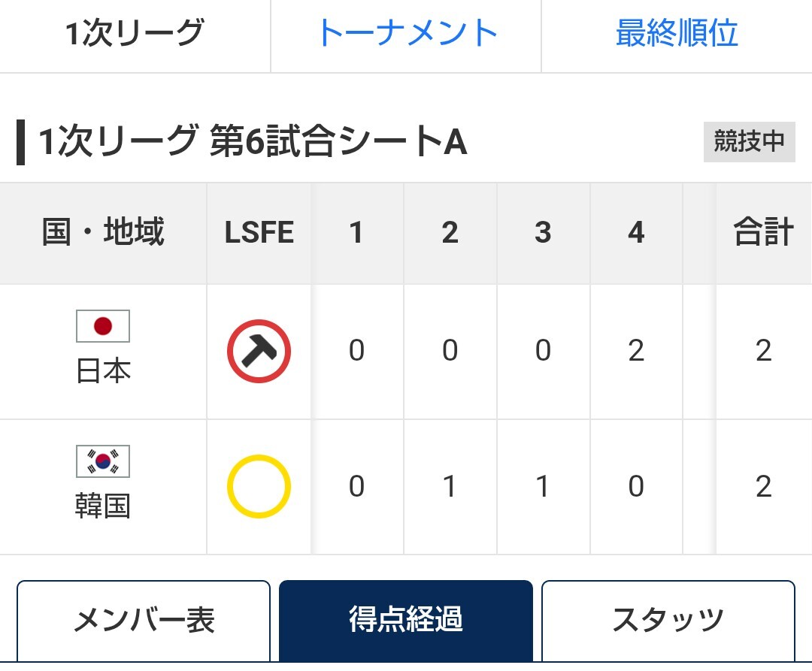Click Korea's yellow stone circle icon

[x=259, y=487]
